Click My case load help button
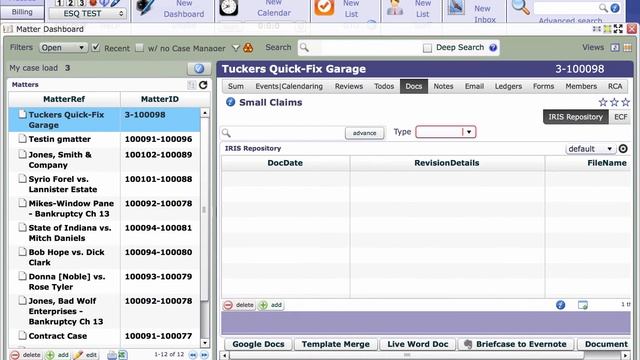 (x=199, y=69)
